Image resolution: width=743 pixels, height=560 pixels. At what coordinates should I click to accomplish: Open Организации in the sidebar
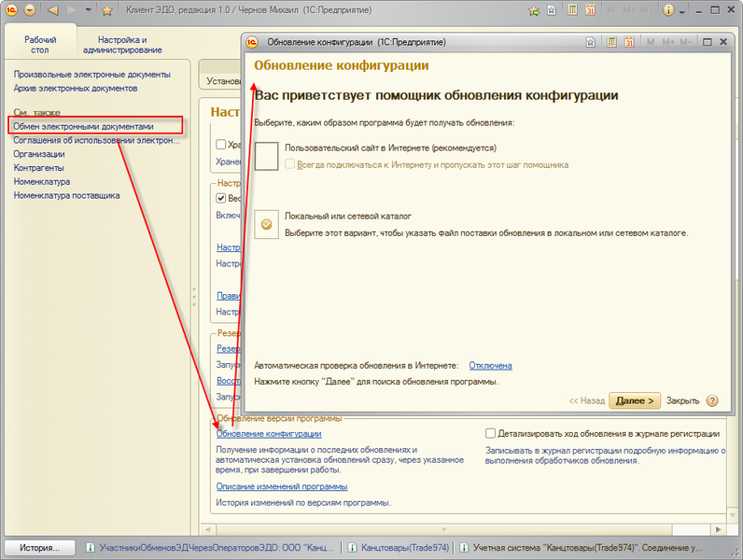pyautogui.click(x=39, y=154)
